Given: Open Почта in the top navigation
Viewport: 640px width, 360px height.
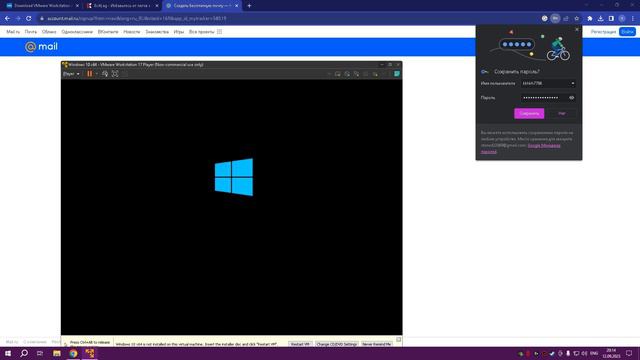Looking at the screenshot, I should click(31, 31).
